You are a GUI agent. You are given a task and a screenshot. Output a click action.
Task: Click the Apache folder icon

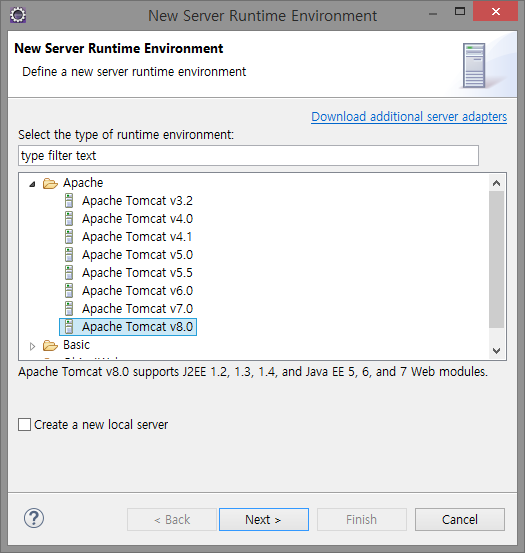pyautogui.click(x=50, y=183)
